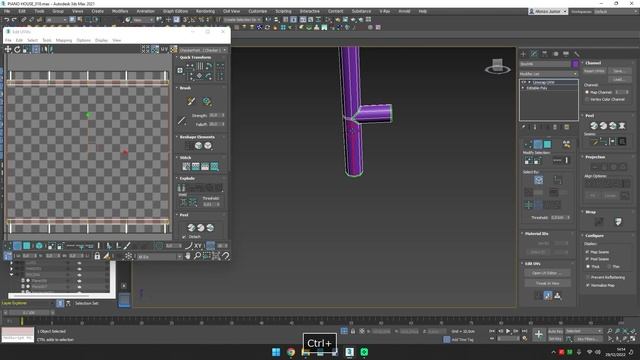
Task: Click the ViewCube in the viewport
Action: click(497, 66)
